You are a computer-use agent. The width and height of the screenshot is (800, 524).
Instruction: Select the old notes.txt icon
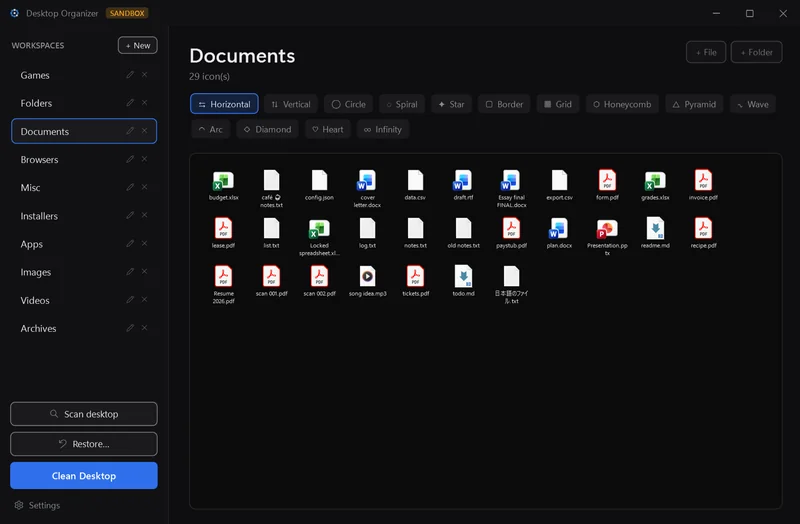(463, 229)
